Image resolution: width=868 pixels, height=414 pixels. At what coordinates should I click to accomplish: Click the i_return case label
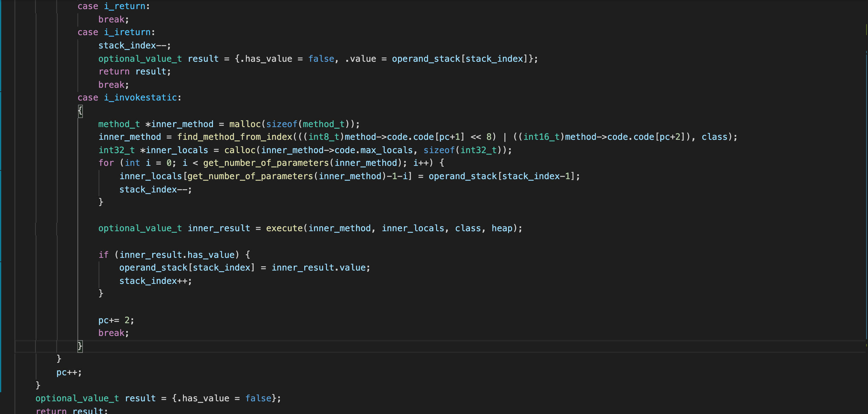(x=124, y=6)
